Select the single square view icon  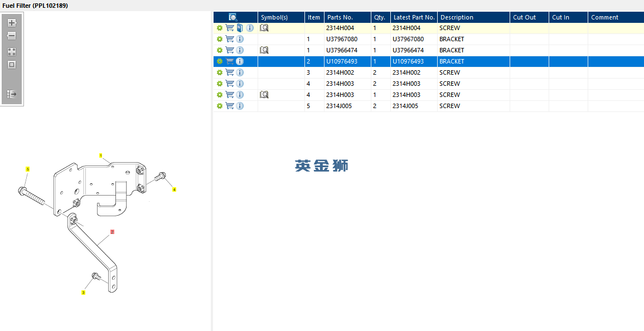[12, 65]
